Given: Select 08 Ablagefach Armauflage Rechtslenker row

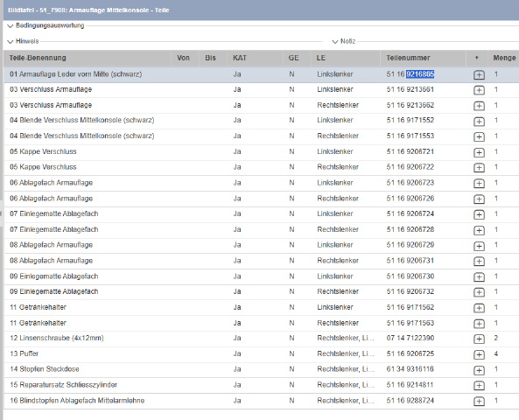Looking at the screenshot, I should coord(261,261).
